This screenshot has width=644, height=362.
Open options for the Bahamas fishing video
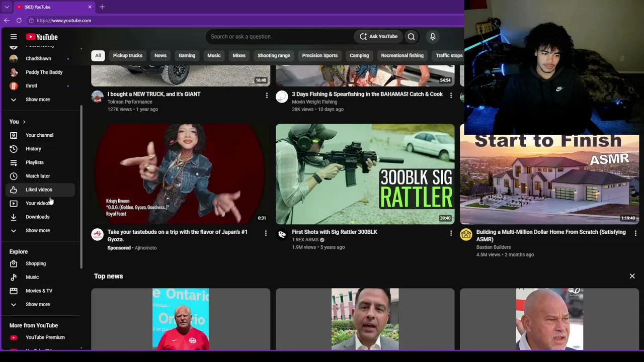451,95
